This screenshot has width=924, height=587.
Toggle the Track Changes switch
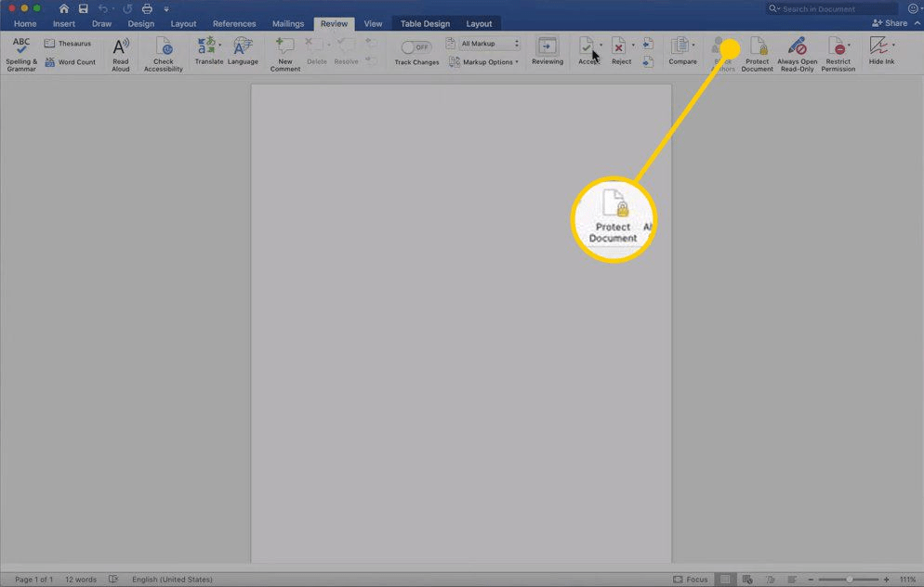pos(416,47)
